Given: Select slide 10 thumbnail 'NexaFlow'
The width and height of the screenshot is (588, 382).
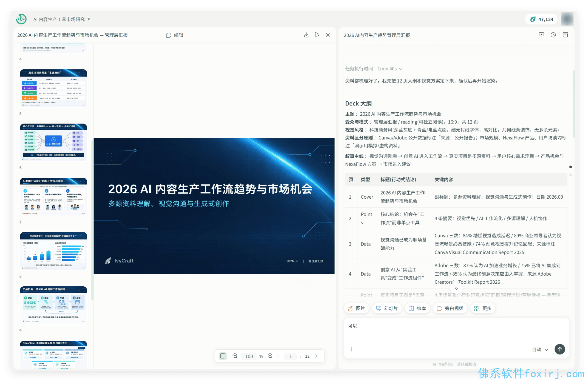Looking at the screenshot, I should pos(53,355).
